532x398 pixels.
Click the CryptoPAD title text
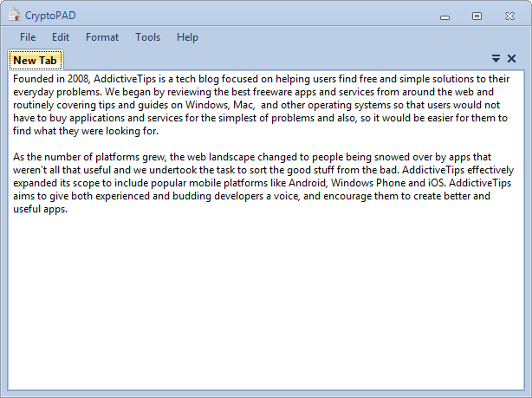point(50,16)
